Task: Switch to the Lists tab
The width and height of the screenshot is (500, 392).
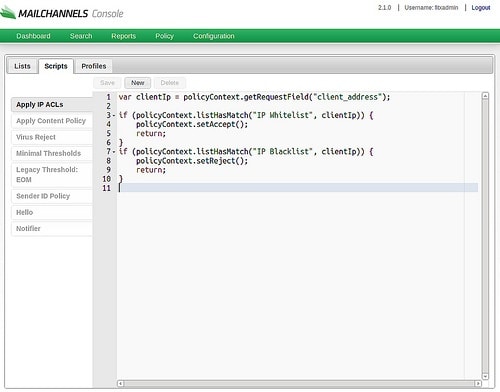Action: click(22, 66)
